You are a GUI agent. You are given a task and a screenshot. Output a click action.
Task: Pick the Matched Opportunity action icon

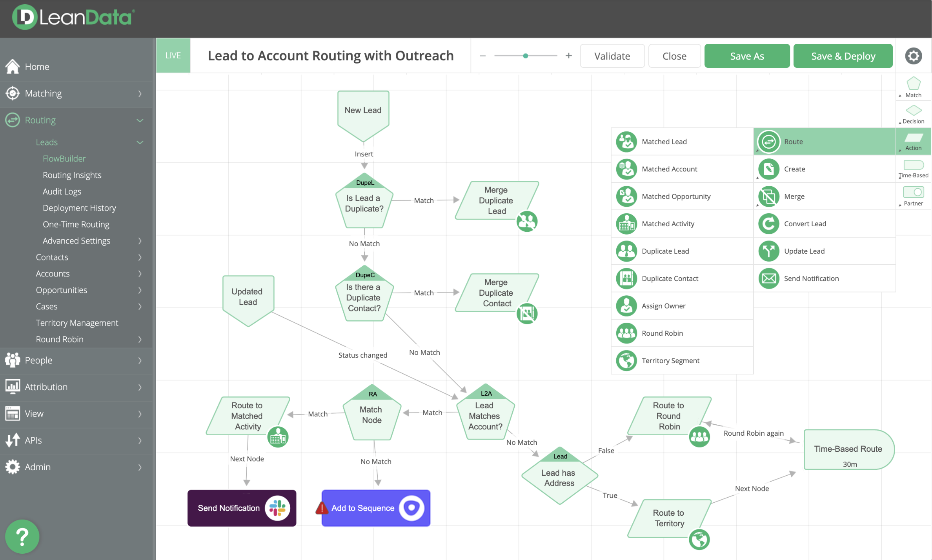626,196
